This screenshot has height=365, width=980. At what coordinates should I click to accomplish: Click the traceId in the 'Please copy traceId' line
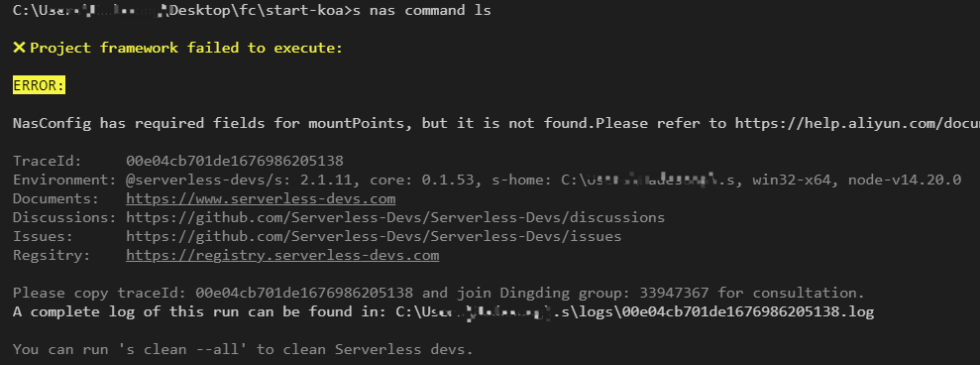304,293
